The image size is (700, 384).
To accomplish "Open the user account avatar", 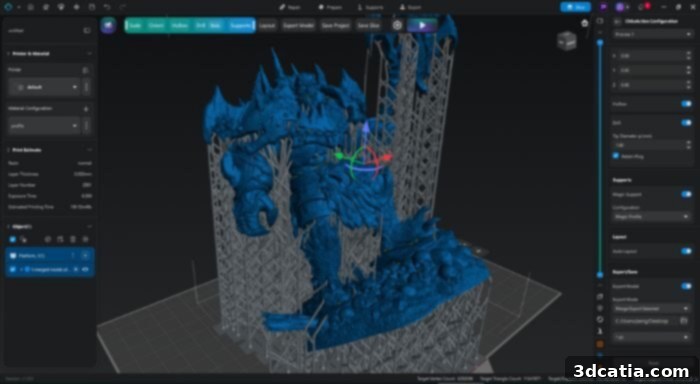I will (x=620, y=7).
